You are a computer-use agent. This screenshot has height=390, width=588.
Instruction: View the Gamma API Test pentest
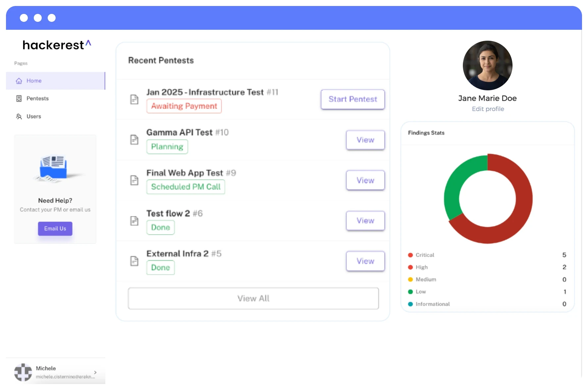[x=365, y=140]
